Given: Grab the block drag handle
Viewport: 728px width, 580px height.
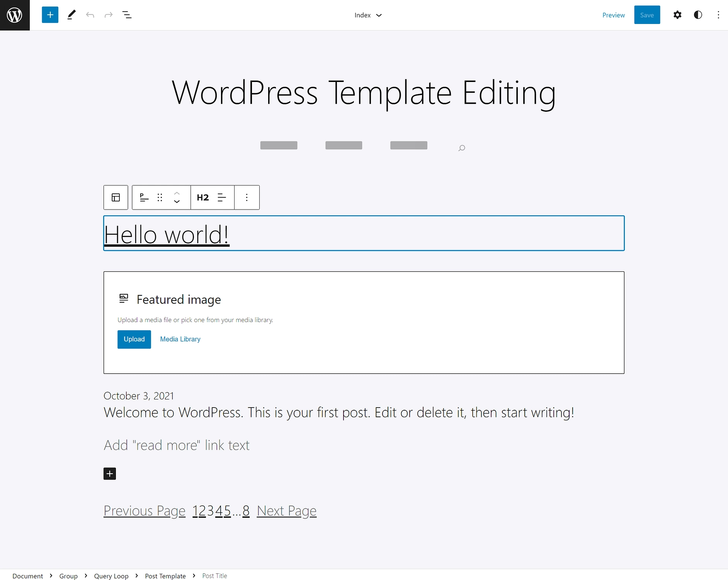Looking at the screenshot, I should tap(160, 198).
